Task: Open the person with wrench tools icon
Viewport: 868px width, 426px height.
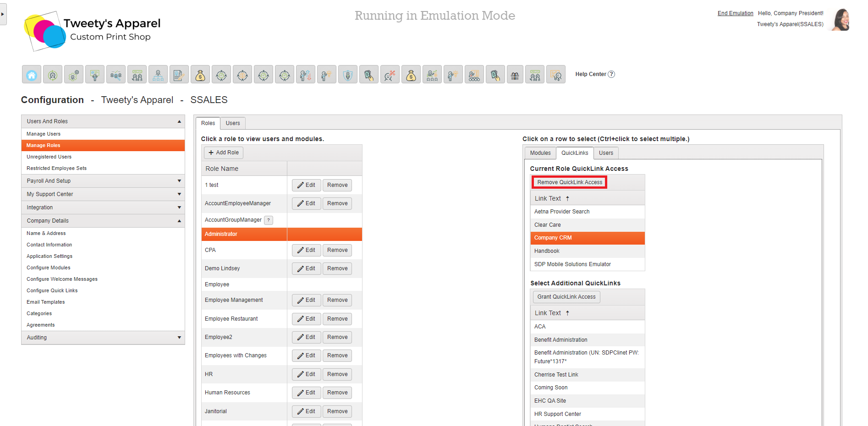Action: 390,74
